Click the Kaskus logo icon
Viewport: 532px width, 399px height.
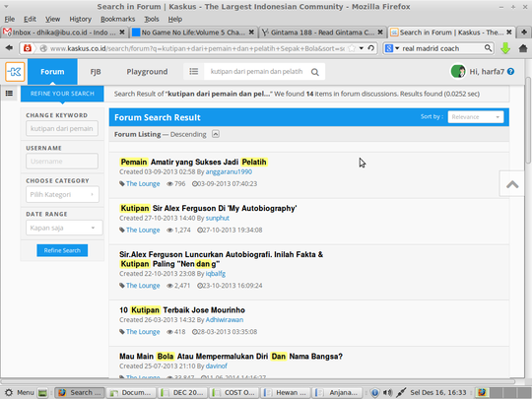[x=15, y=72]
